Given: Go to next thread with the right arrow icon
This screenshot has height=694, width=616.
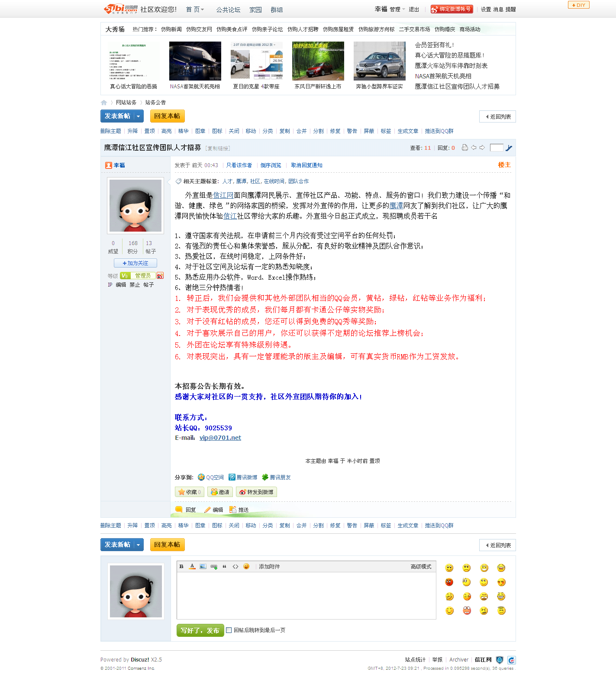Looking at the screenshot, I should [x=482, y=148].
